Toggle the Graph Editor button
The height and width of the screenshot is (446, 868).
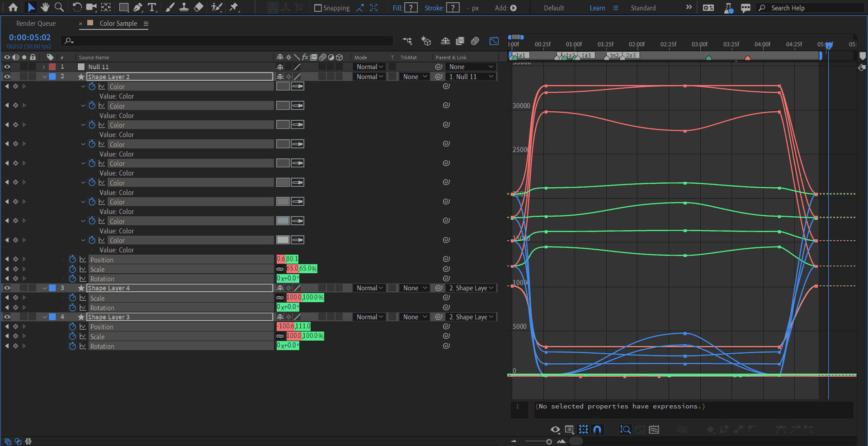pyautogui.click(x=494, y=41)
